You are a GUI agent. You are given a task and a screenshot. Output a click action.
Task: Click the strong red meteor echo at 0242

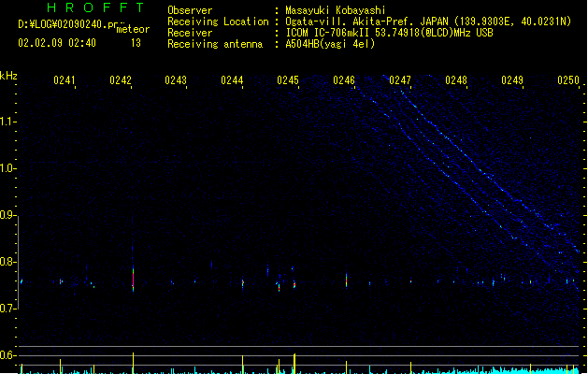pyautogui.click(x=133, y=278)
